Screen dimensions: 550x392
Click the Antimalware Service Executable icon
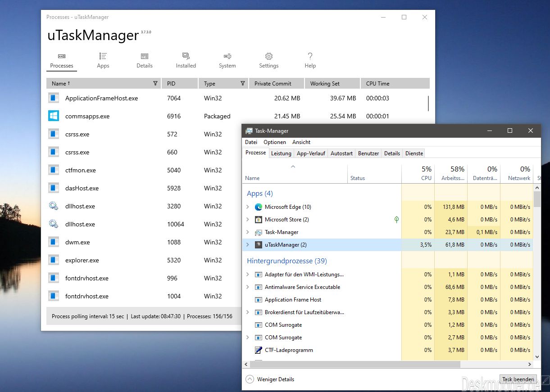click(259, 287)
